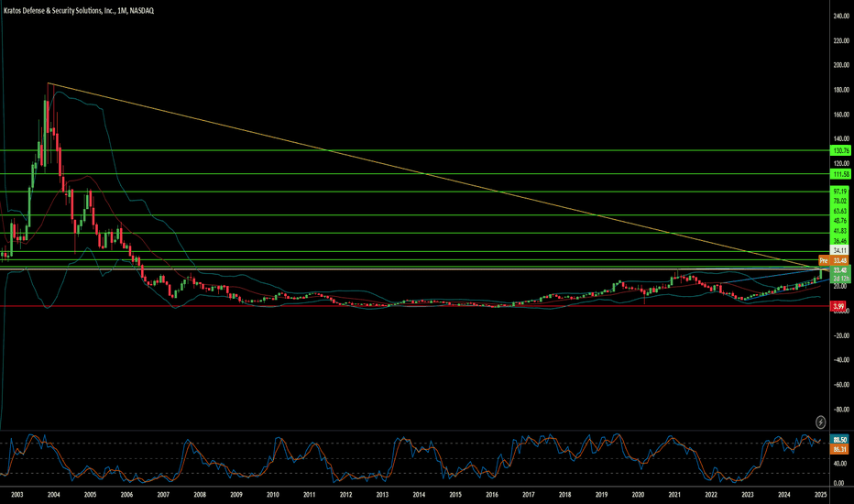Click the 200.00 mark on the price axis

coord(841,65)
